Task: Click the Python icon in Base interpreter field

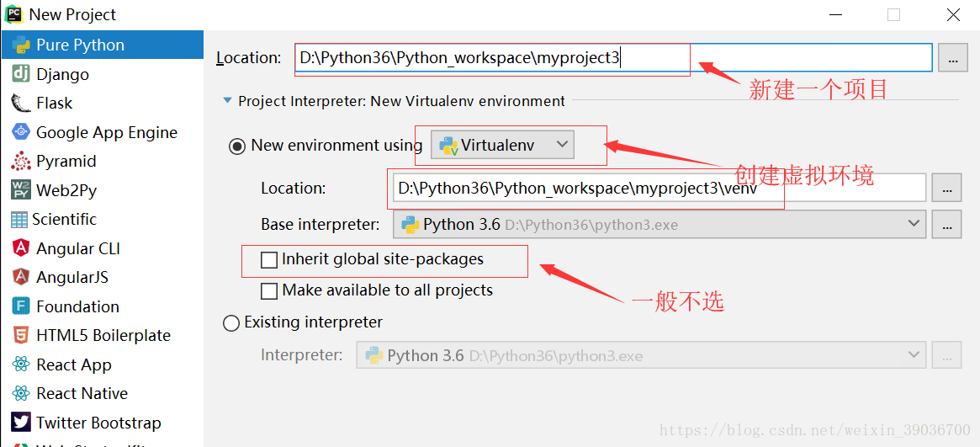Action: [x=410, y=225]
